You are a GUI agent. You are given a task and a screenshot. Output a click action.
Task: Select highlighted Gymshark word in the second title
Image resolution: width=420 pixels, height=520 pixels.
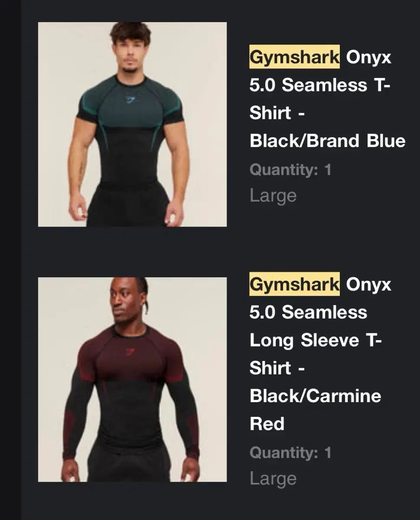[x=295, y=285]
